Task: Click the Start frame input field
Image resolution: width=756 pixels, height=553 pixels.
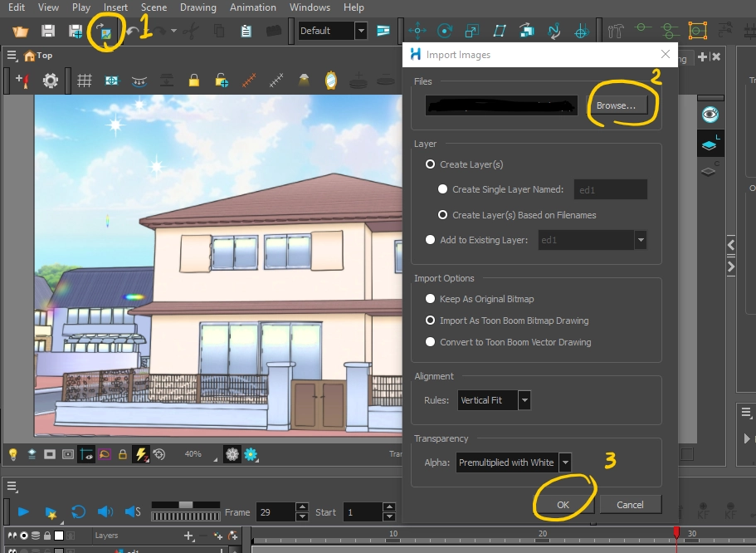Action: click(x=363, y=512)
